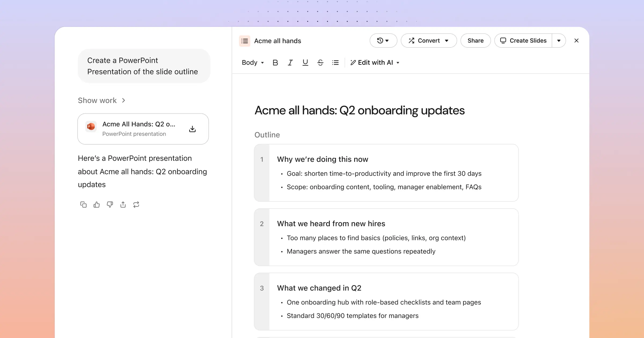Click the thumbs down icon
The width and height of the screenshot is (644, 338).
pyautogui.click(x=110, y=205)
